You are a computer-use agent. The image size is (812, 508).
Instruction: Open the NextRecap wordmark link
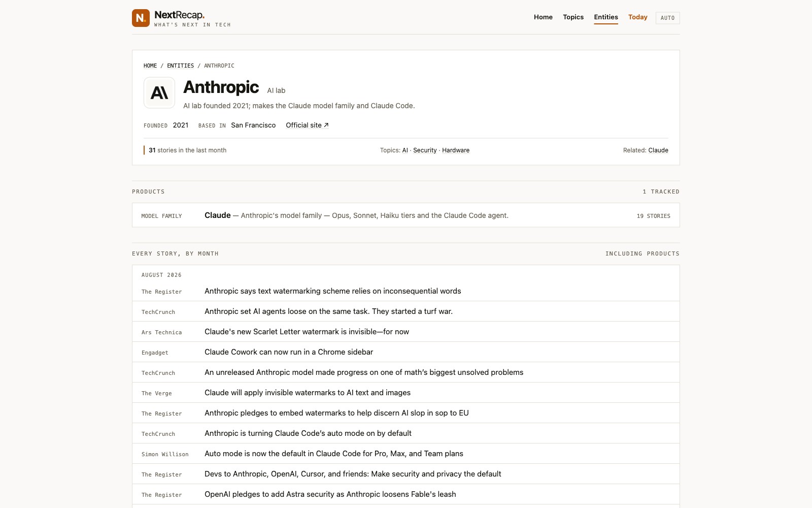179,15
